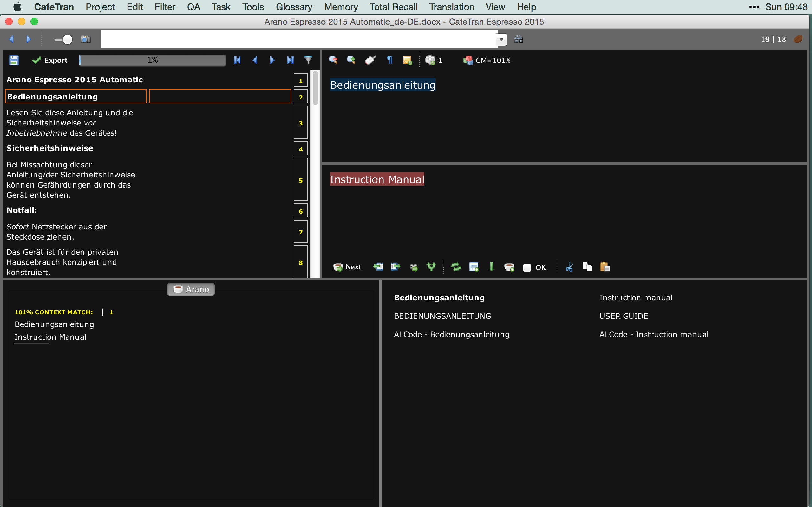This screenshot has width=812, height=507.
Task: Click the save floppy disk icon
Action: click(x=14, y=60)
